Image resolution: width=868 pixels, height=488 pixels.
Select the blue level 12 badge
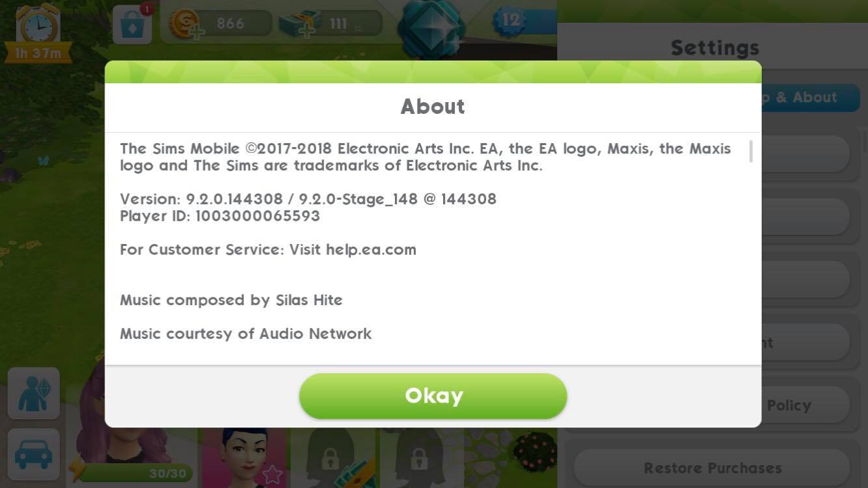(x=511, y=20)
